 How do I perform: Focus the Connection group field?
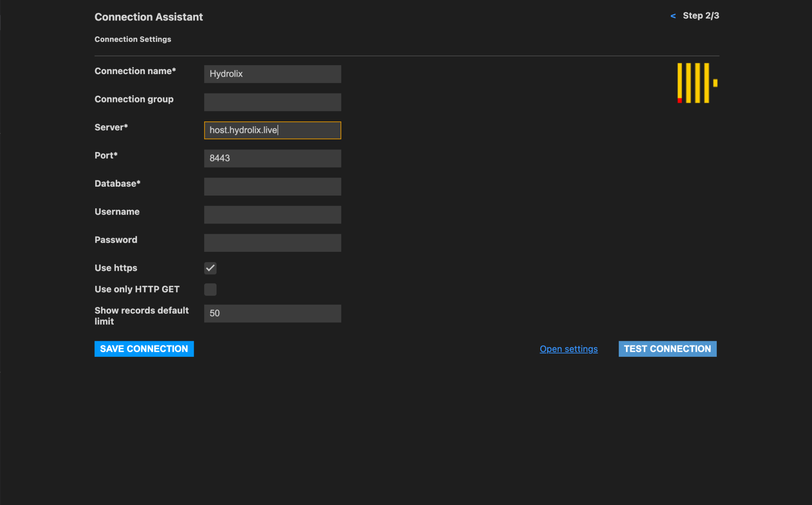coord(272,102)
